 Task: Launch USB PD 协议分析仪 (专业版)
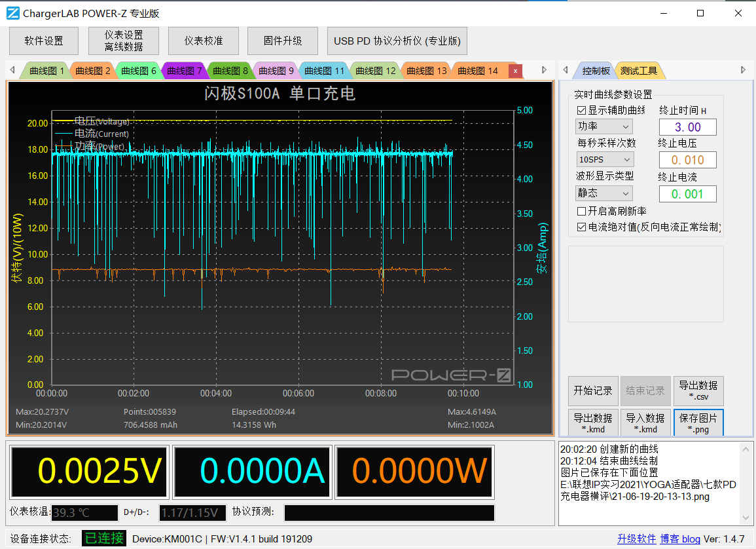(x=397, y=41)
